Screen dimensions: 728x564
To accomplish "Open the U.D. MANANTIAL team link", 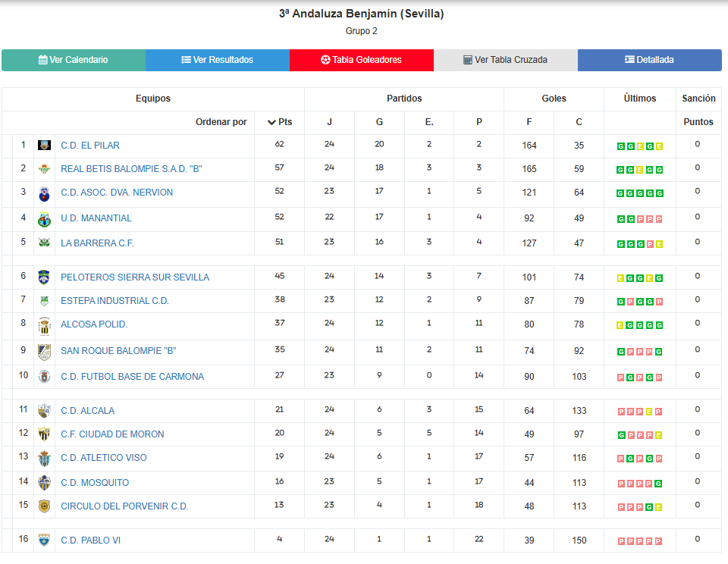I will [96, 218].
